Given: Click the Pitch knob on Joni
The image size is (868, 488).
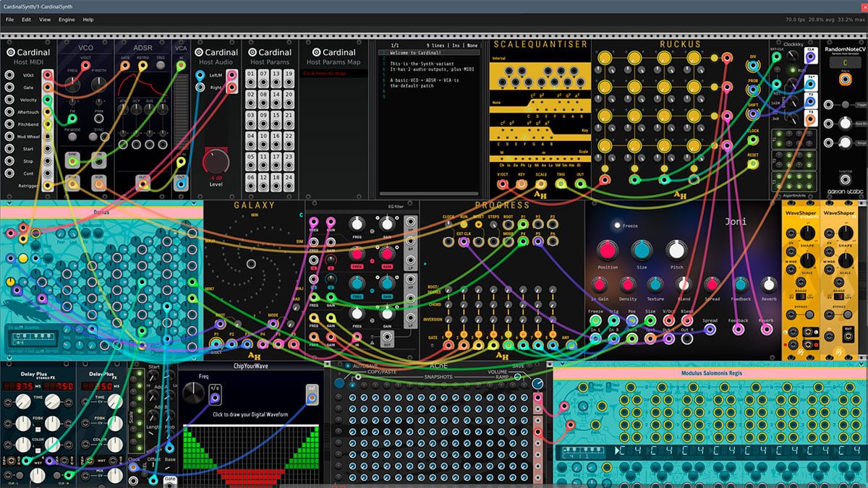Looking at the screenshot, I should (x=676, y=251).
